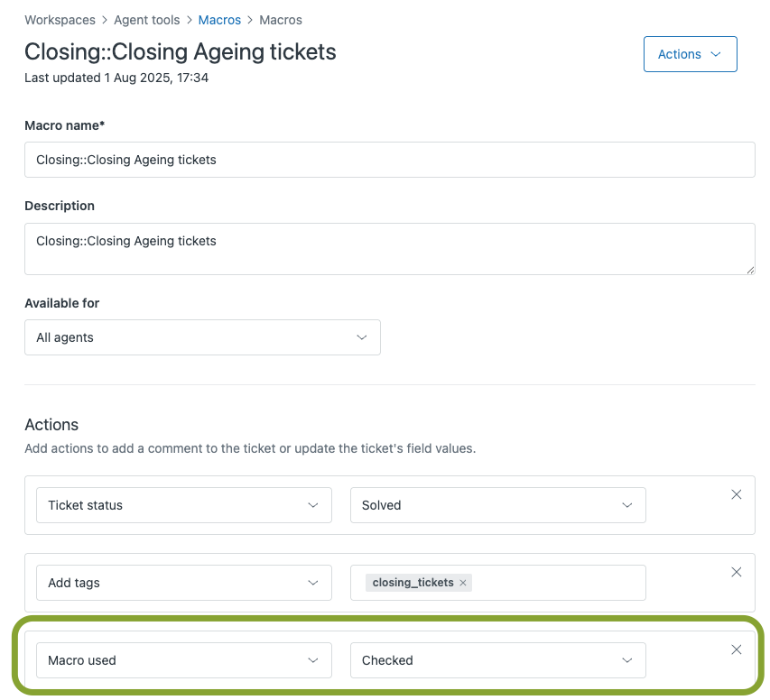Click the Macros breadcrumb link
The height and width of the screenshot is (700, 770).
click(x=219, y=20)
